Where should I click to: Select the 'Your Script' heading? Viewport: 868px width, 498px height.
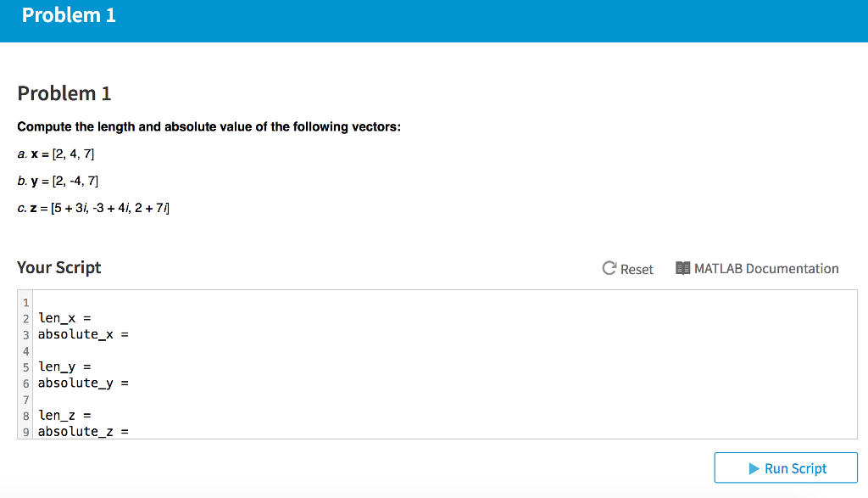[x=58, y=267]
